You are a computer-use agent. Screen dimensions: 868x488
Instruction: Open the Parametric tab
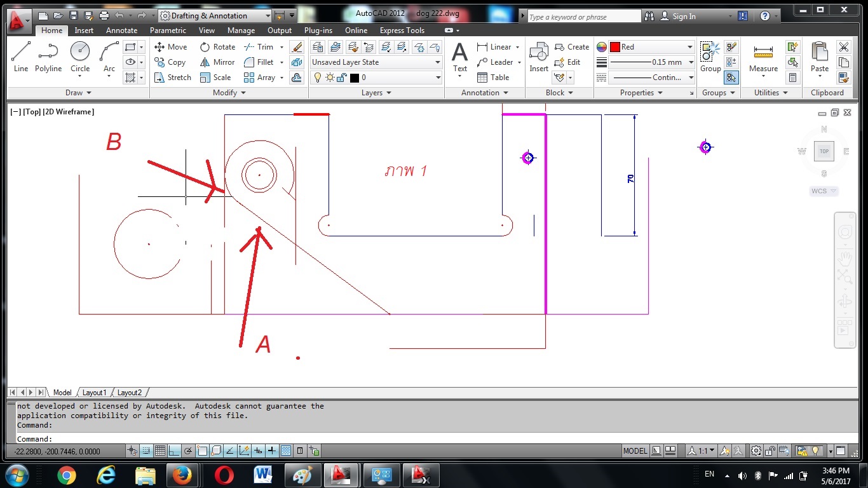pyautogui.click(x=168, y=30)
